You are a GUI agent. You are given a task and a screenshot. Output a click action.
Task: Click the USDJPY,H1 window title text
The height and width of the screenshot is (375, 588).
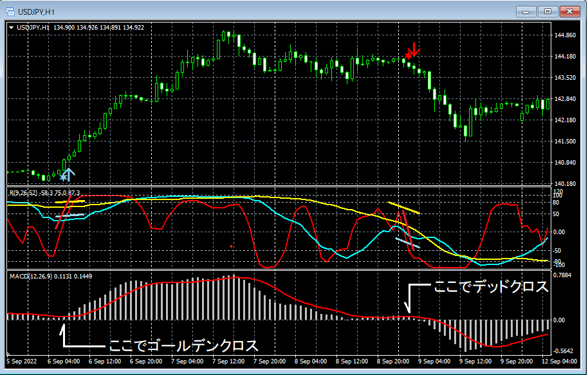click(x=37, y=12)
